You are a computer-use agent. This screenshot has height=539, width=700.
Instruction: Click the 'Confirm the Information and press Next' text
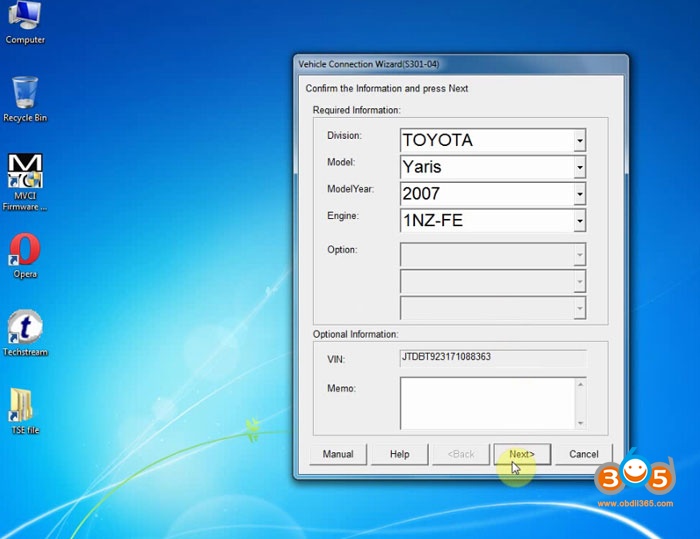point(387,88)
